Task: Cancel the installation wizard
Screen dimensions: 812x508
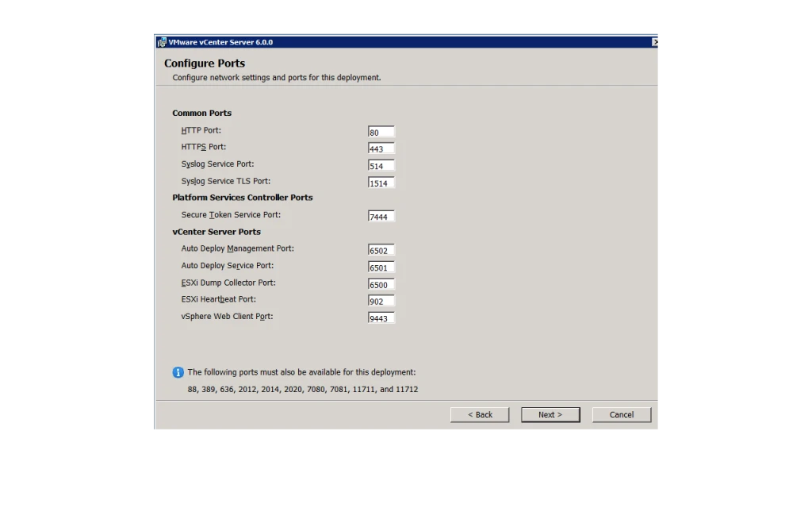Action: click(622, 414)
